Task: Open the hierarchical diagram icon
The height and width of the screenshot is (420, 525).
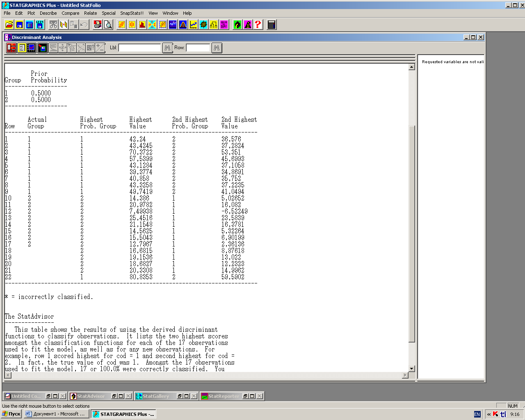Action: point(214,25)
